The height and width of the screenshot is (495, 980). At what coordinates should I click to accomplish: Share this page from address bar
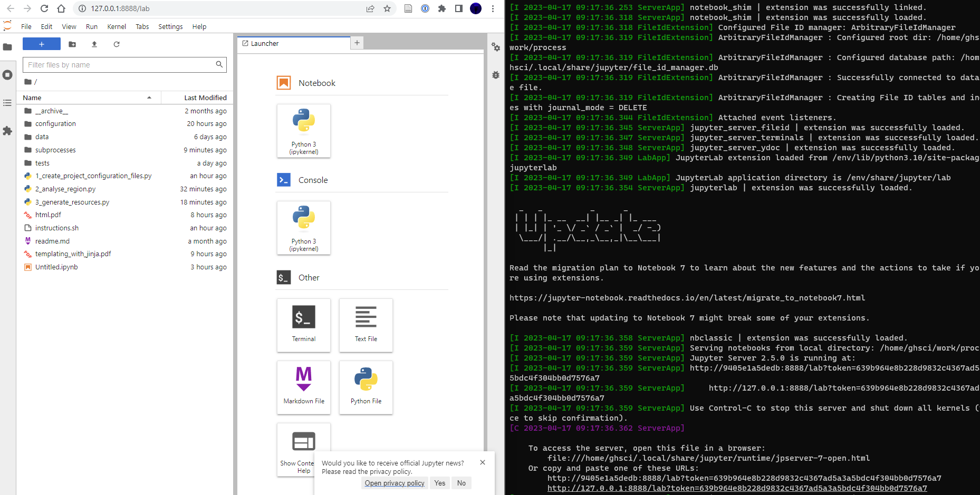[370, 8]
